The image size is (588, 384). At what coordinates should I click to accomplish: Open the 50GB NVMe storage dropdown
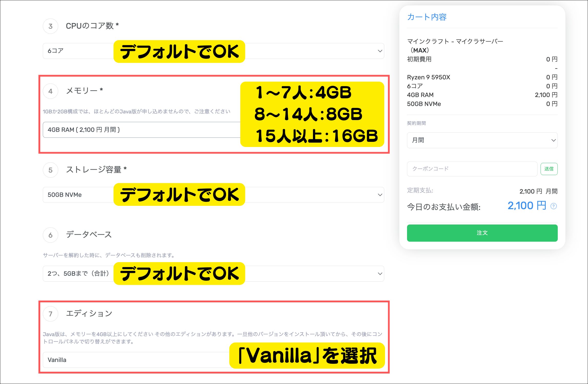[213, 195]
